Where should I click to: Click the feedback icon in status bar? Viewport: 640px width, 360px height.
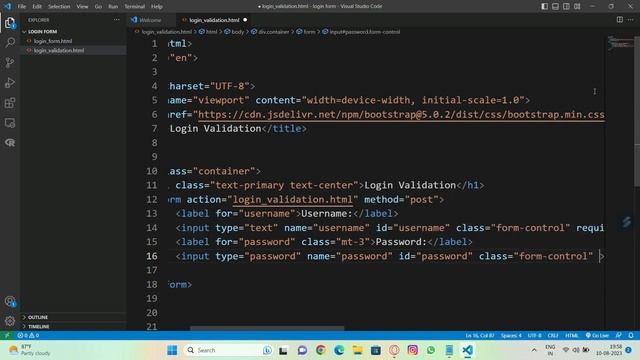tap(619, 335)
